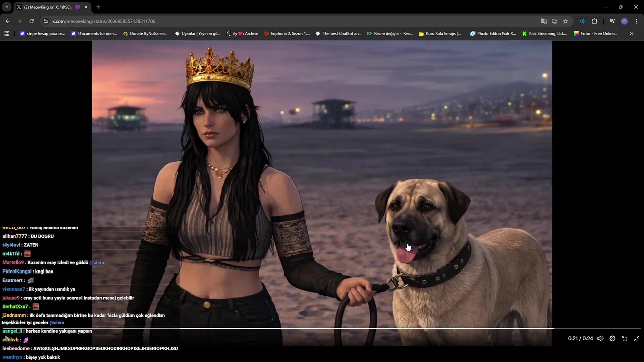Open 'Donate ByNoGame...' bookmark
Screen dimensions: 644x362
(x=145, y=34)
